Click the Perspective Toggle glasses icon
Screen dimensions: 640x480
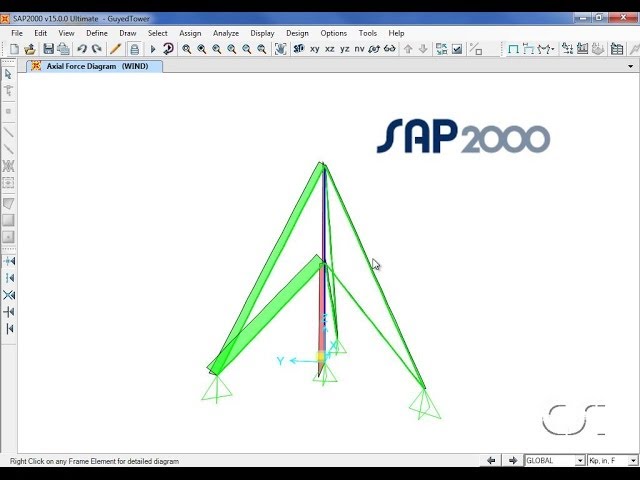pyautogui.click(x=390, y=49)
